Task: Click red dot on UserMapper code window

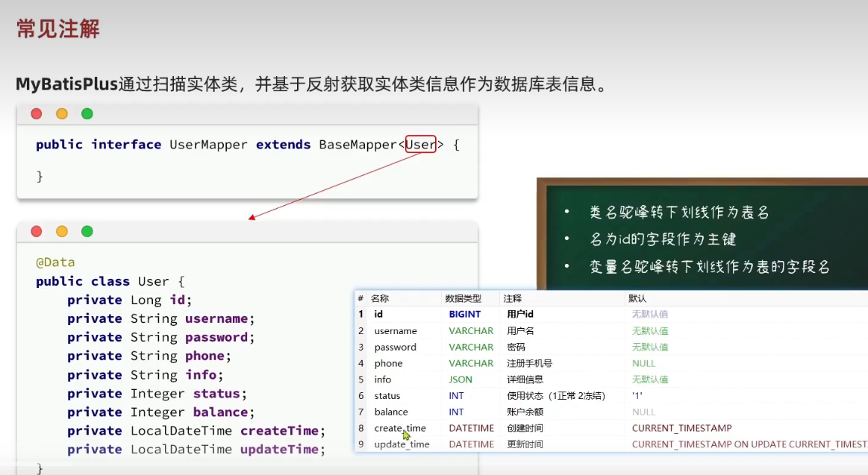Action: [x=37, y=114]
